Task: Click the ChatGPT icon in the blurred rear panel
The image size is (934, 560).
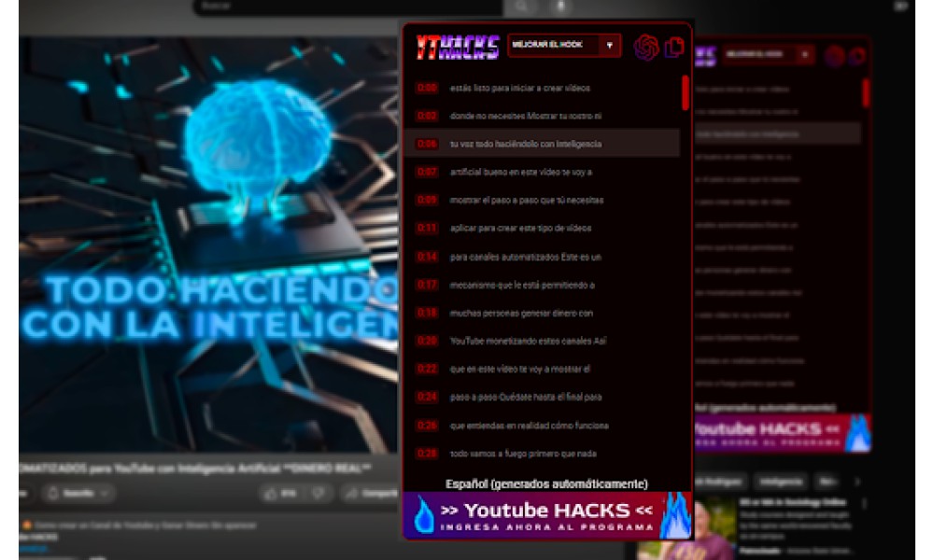Action: pos(834,56)
